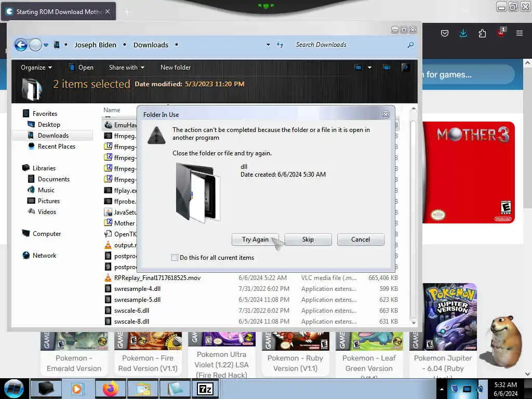
Task: Click the Windows Start orb
Action: [x=14, y=389]
